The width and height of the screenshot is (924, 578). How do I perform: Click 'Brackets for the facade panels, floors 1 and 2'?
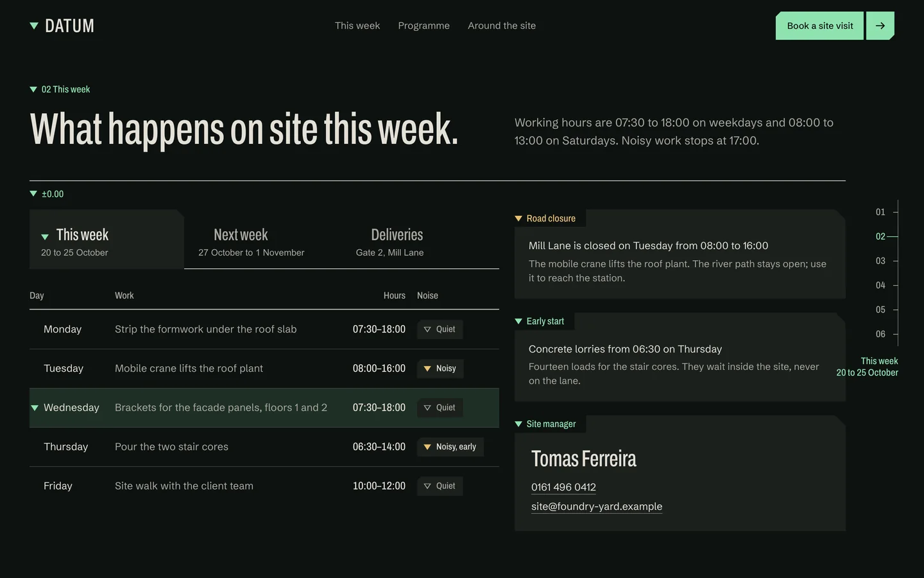tap(221, 408)
